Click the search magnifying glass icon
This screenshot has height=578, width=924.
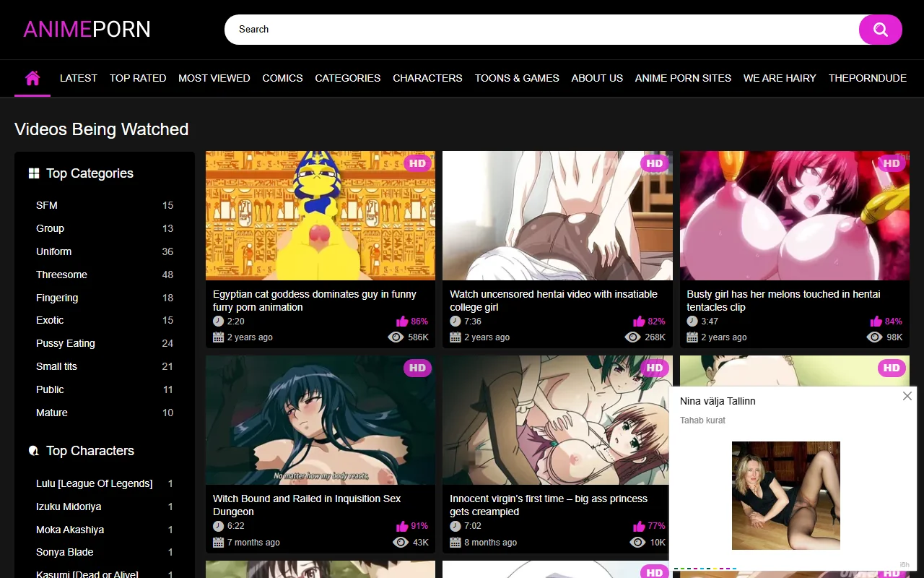880,29
